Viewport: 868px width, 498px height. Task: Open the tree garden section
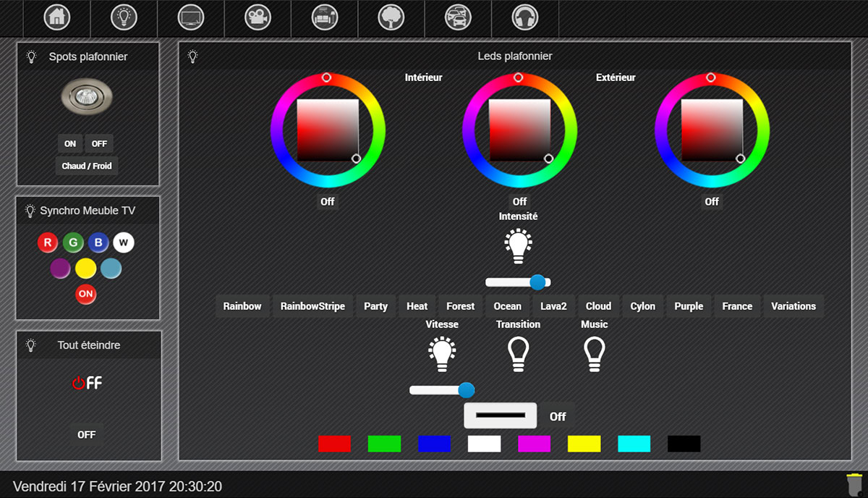(x=391, y=17)
